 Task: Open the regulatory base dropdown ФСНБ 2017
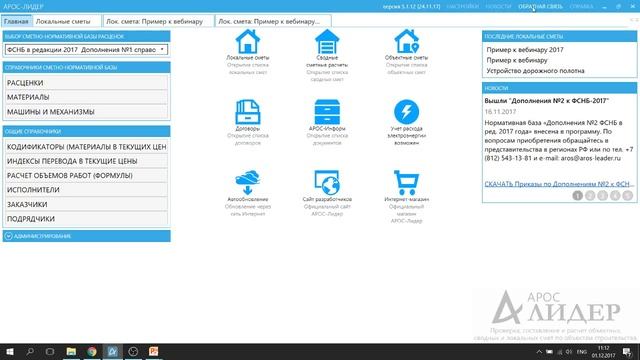coord(86,49)
